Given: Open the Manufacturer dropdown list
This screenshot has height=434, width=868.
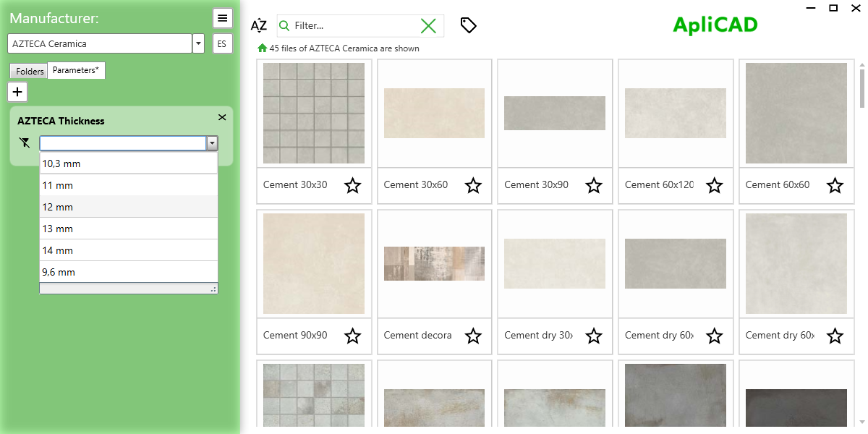Looking at the screenshot, I should 197,43.
